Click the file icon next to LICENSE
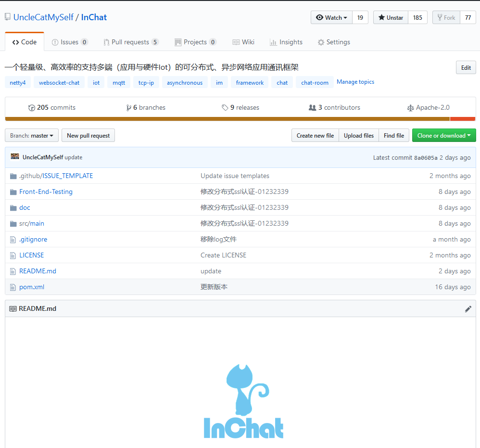Screen dimensions: 480x448 (13, 256)
